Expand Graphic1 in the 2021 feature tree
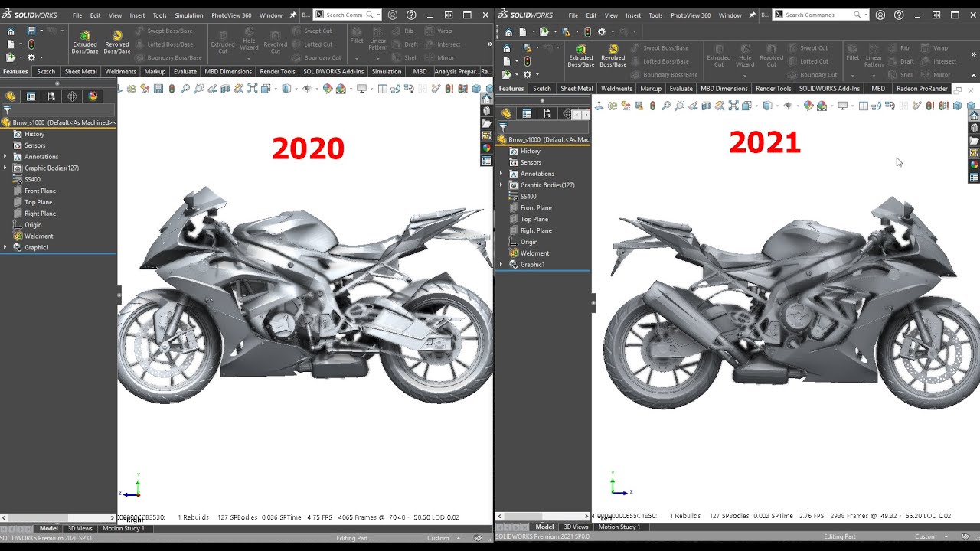 coord(501,264)
